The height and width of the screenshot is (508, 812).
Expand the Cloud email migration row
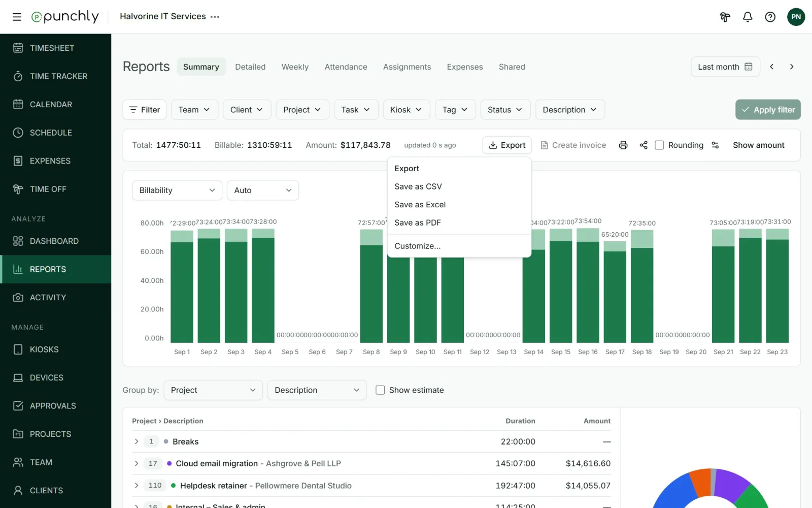[136, 463]
